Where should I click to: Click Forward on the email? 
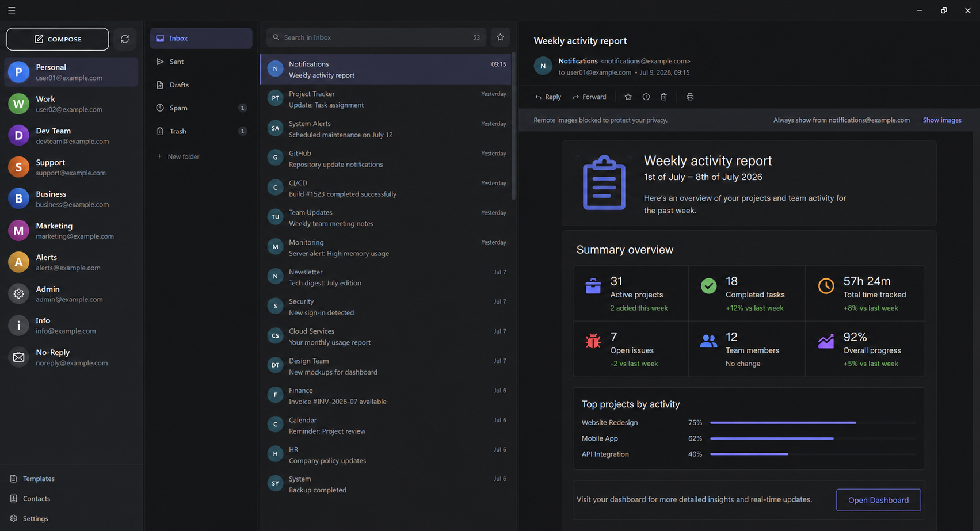(589, 97)
